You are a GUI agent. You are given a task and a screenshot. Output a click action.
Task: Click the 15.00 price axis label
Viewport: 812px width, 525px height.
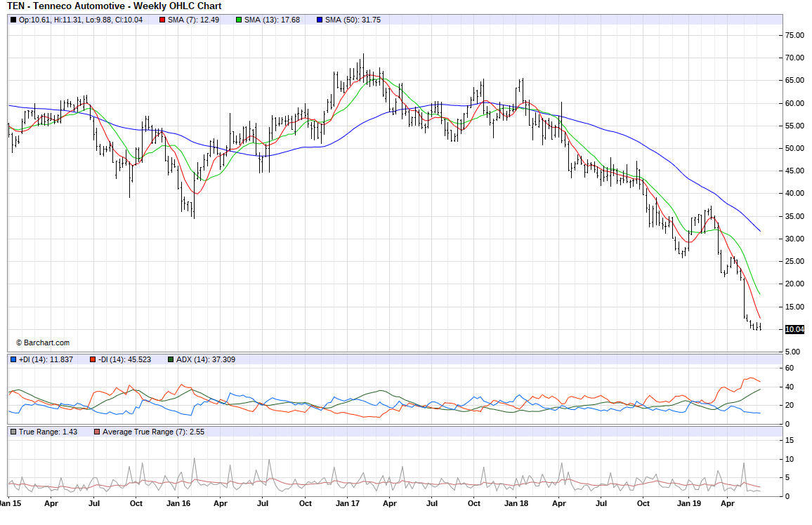pyautogui.click(x=795, y=307)
